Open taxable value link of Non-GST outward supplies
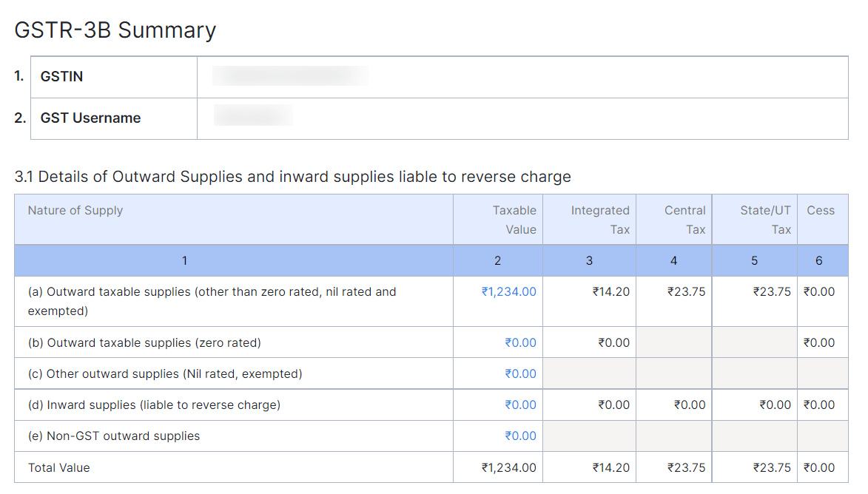This screenshot has width=868, height=494. point(523,436)
